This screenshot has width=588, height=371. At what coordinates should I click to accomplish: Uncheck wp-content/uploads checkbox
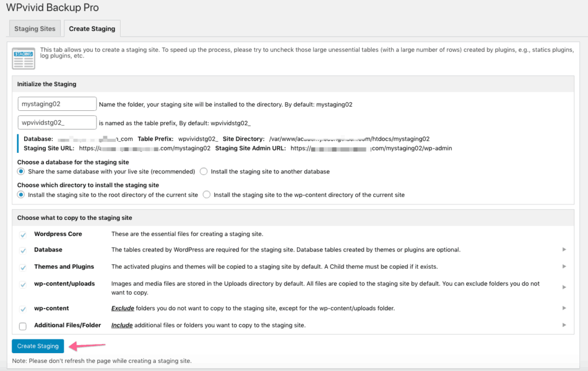pyautogui.click(x=23, y=285)
